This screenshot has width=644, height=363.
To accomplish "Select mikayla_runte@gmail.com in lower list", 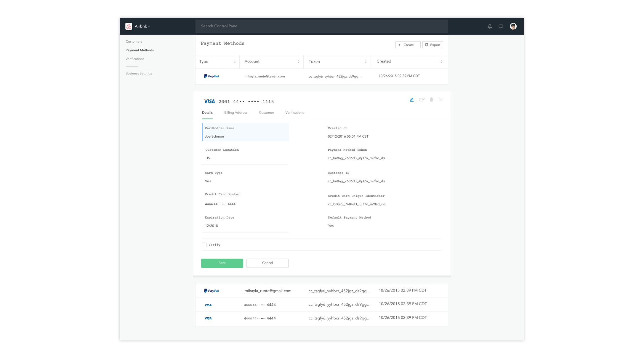I will pyautogui.click(x=268, y=291).
